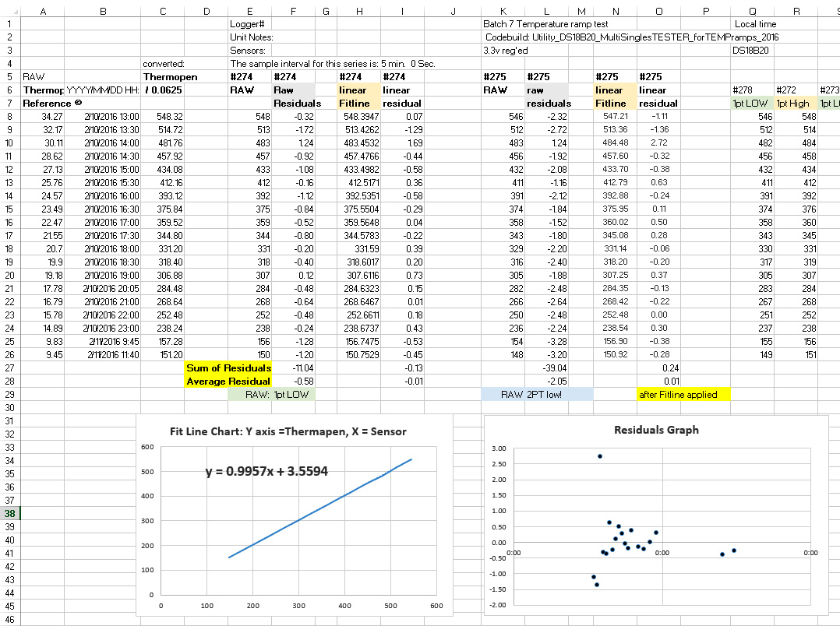The image size is (840, 626).
Task: Click the yellow "Sum of Residuals" cell
Action: click(x=228, y=368)
